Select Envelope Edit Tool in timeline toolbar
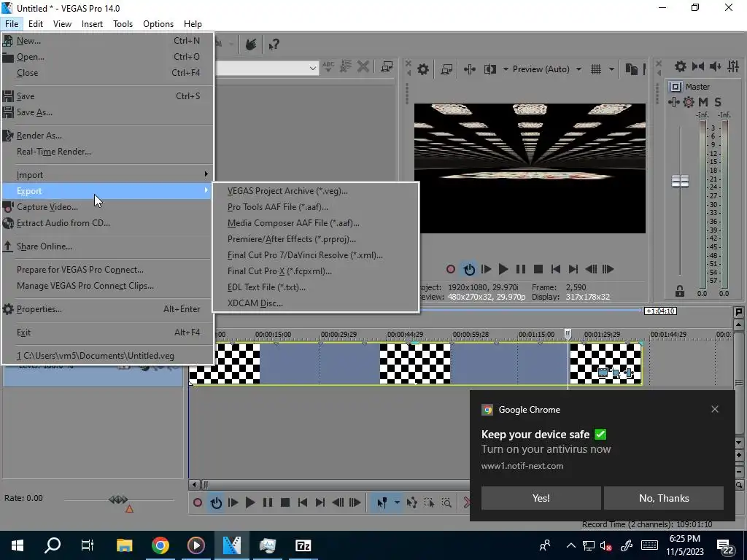This screenshot has width=747, height=560. (411, 502)
